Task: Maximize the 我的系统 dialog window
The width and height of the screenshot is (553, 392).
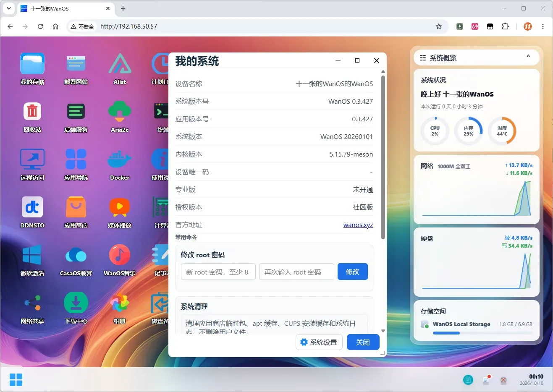Action: coord(357,60)
